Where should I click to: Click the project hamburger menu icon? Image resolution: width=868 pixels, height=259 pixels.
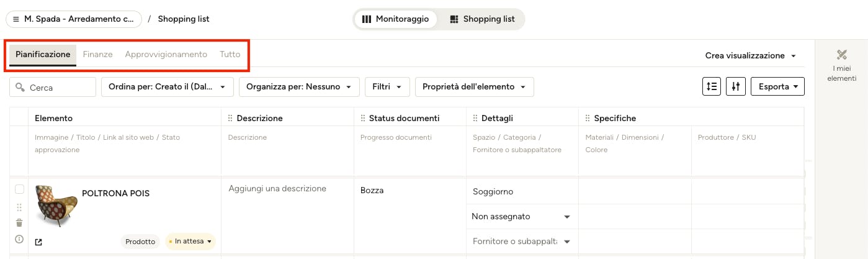click(x=16, y=19)
